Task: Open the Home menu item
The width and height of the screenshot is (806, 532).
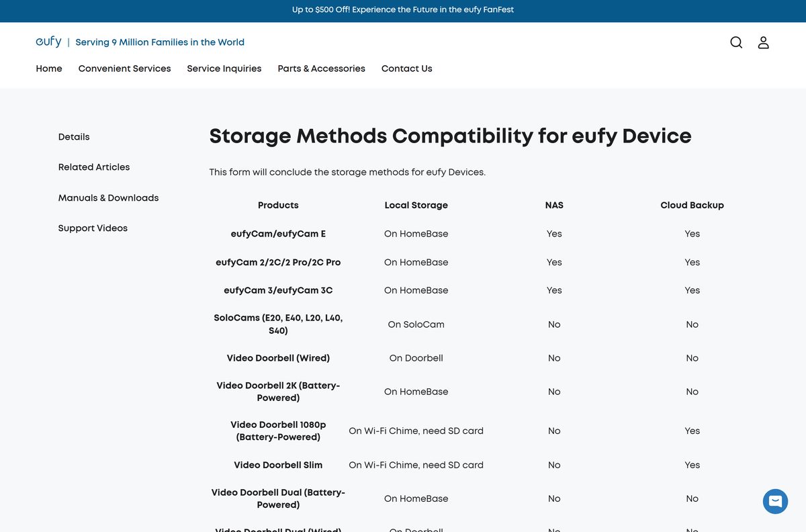Action: click(x=49, y=69)
